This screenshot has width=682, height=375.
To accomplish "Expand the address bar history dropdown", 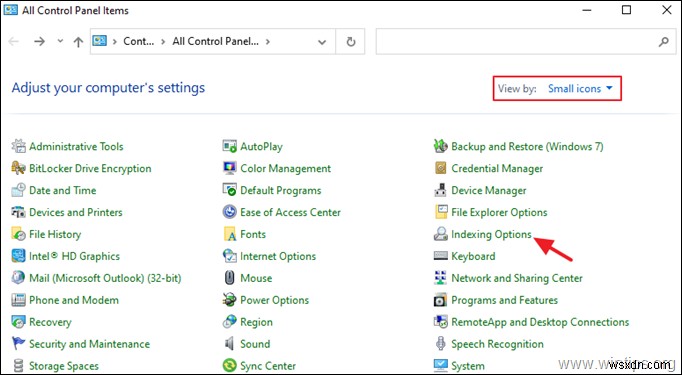I will tap(322, 42).
